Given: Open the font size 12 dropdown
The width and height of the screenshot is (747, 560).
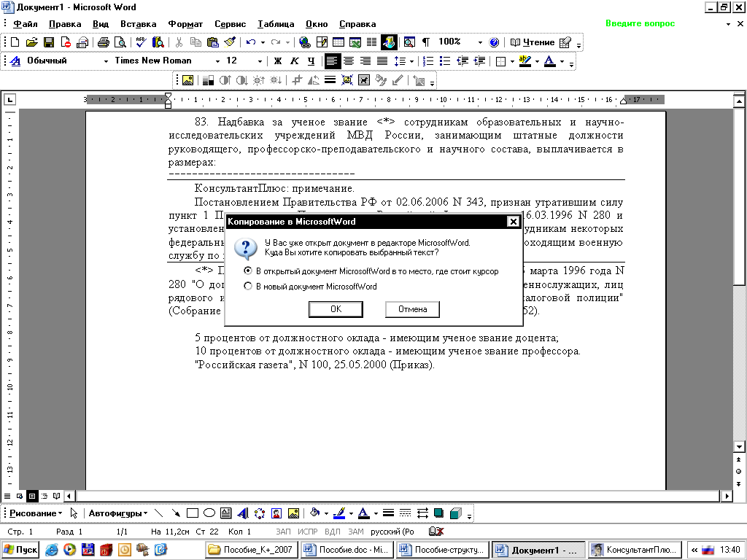Looking at the screenshot, I should coord(260,61).
